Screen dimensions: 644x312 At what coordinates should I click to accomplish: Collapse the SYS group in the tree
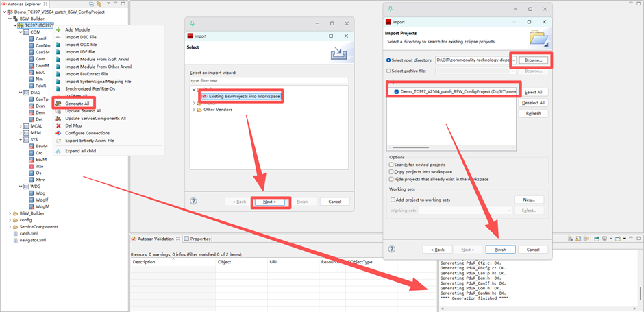[x=20, y=139]
